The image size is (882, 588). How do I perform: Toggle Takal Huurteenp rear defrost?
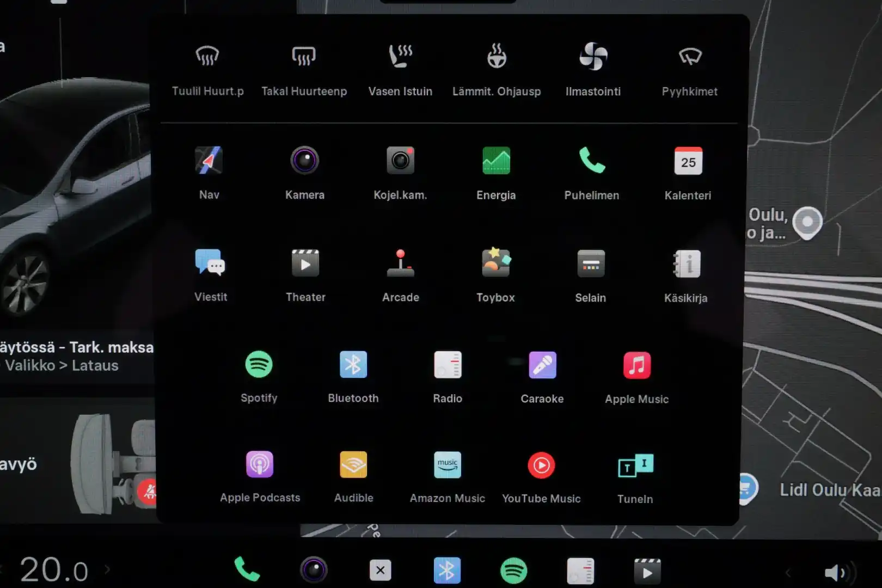pos(304,70)
